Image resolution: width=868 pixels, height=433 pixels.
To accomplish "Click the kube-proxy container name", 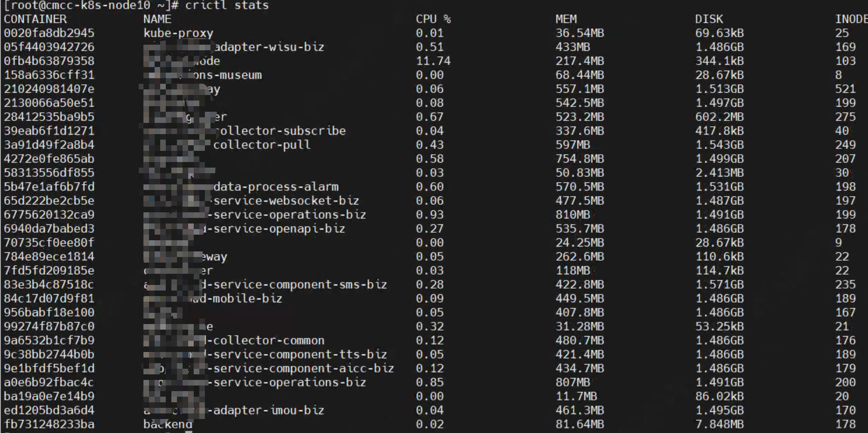I will (x=178, y=33).
